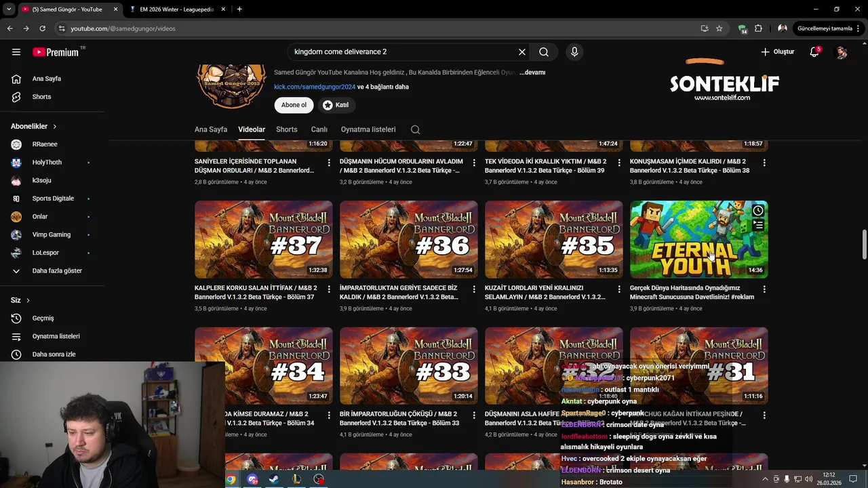
Task: Open the notifications bell
Action: 814,52
